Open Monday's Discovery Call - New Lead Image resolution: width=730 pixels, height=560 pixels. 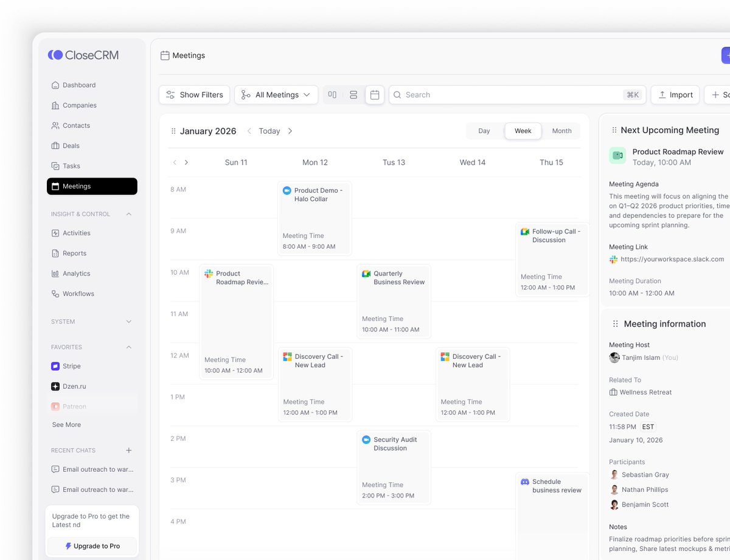tap(315, 384)
